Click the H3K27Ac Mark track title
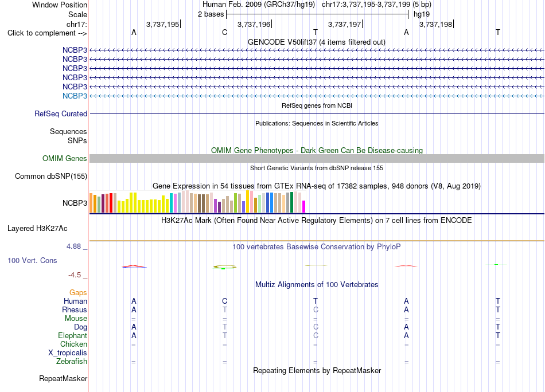Screen dimensions: 545x392 click(x=317, y=220)
